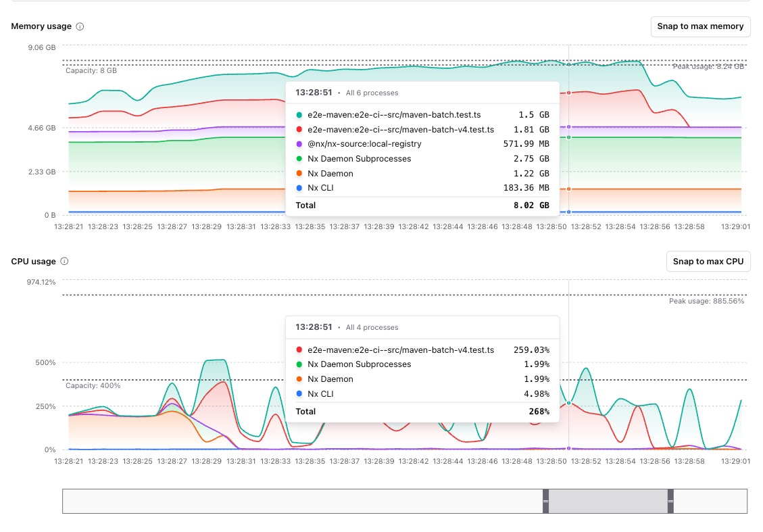The image size is (763, 532).
Task: Click the Snap to max memory button
Action: point(700,26)
